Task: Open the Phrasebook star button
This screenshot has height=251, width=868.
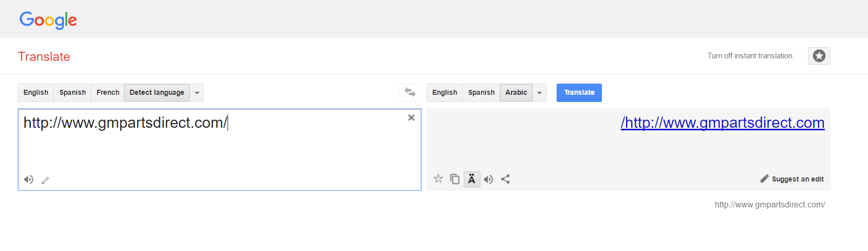Action: click(819, 56)
